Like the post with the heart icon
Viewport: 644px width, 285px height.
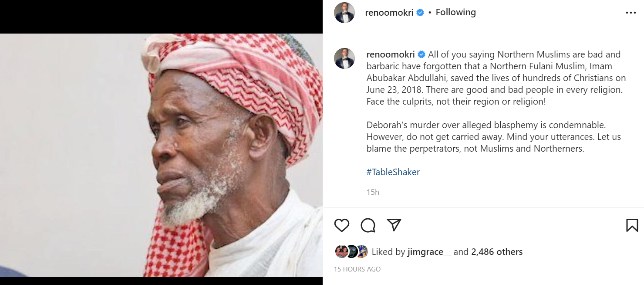(x=342, y=225)
